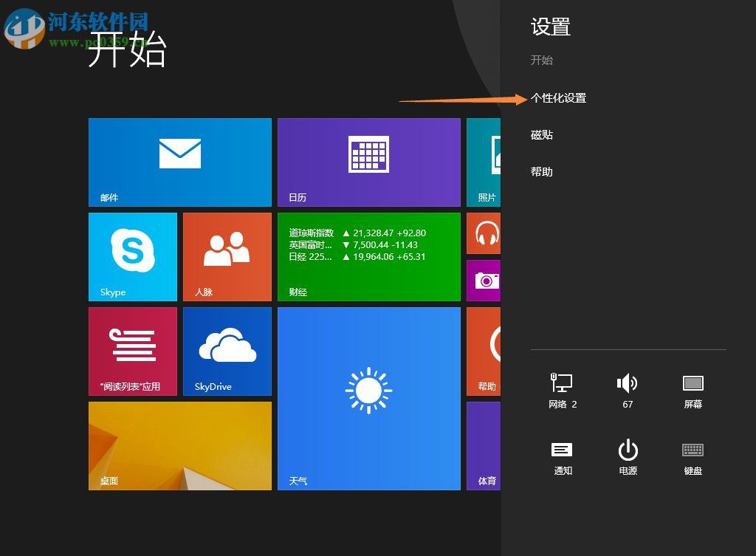Click 开始 at the top of Settings
This screenshot has height=556, width=756.
click(x=541, y=61)
